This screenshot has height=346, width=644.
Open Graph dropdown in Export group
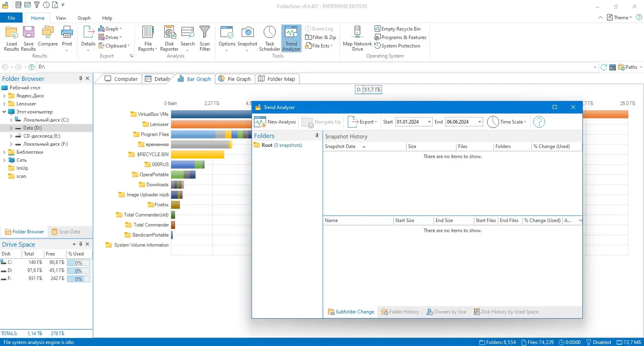coord(110,29)
